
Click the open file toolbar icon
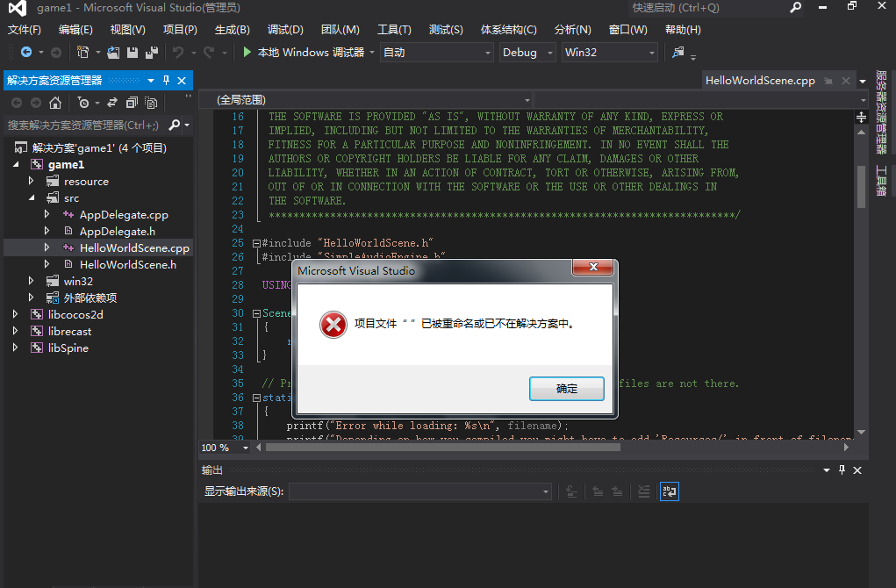pyautogui.click(x=113, y=53)
